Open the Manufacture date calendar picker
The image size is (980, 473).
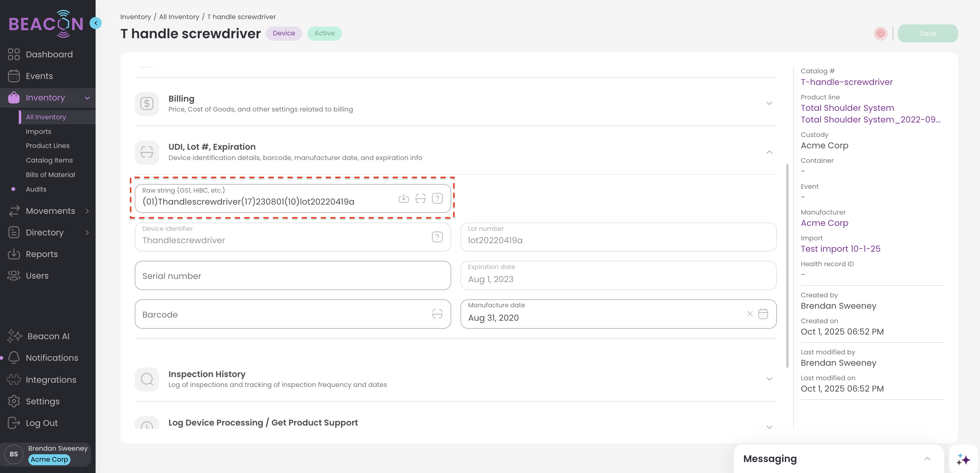coord(763,314)
